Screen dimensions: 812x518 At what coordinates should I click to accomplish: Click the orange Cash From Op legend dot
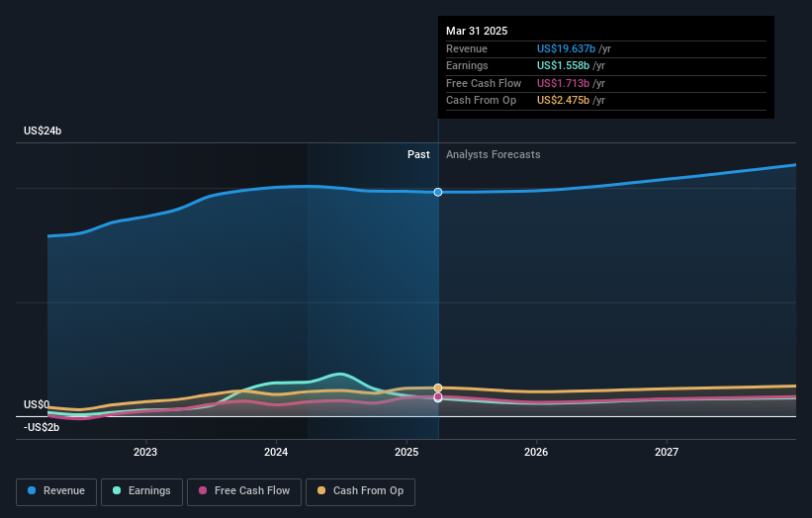[321, 490]
